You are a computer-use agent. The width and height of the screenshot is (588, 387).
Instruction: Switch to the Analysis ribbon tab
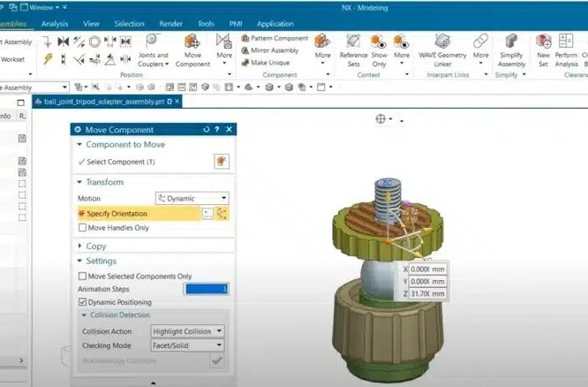point(55,24)
